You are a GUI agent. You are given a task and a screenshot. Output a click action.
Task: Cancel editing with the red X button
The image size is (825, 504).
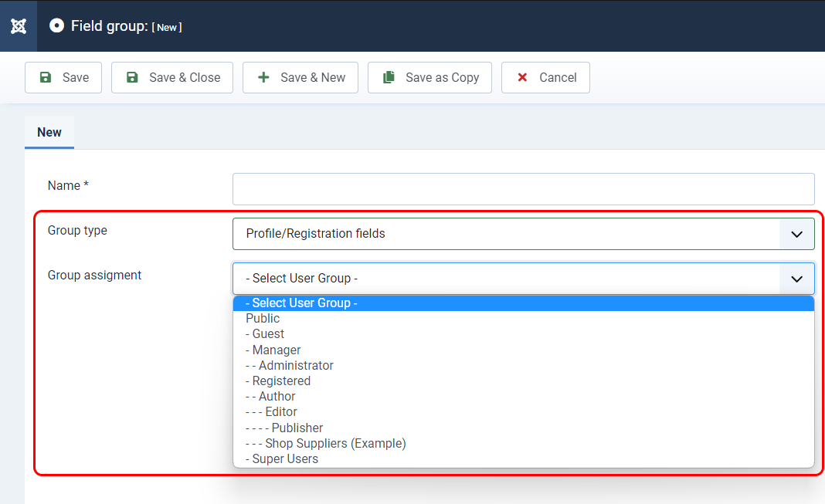[545, 78]
